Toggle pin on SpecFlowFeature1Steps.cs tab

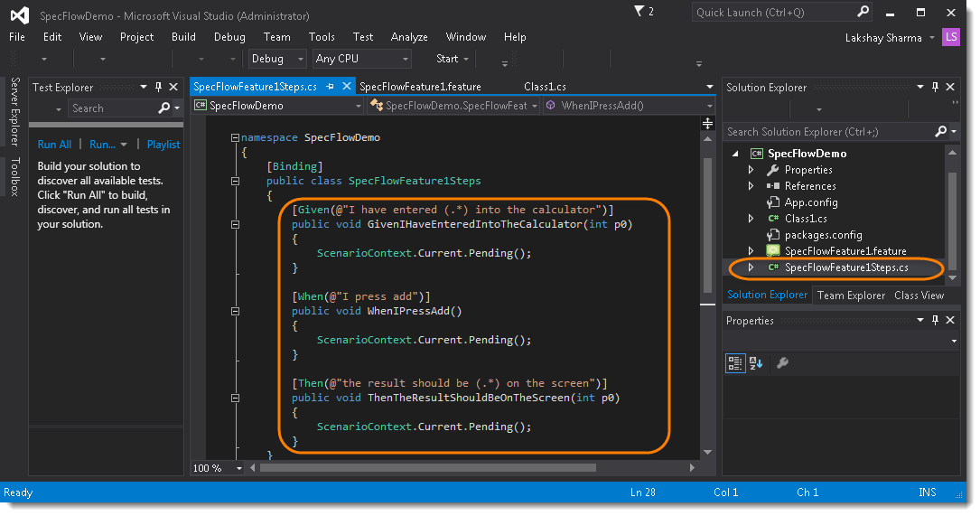330,87
